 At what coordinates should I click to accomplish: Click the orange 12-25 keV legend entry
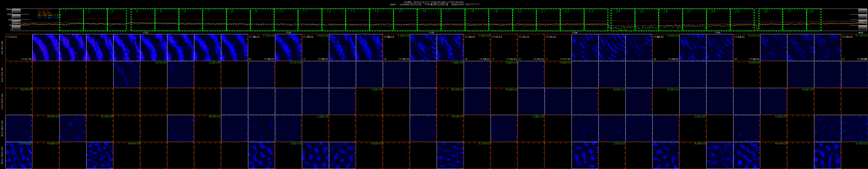(45, 13)
